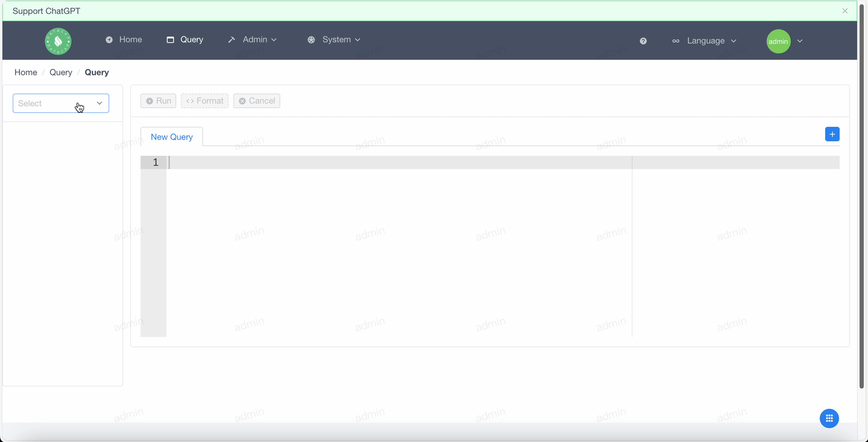Image resolution: width=868 pixels, height=442 pixels.
Task: Click the green admin avatar icon
Action: point(778,41)
